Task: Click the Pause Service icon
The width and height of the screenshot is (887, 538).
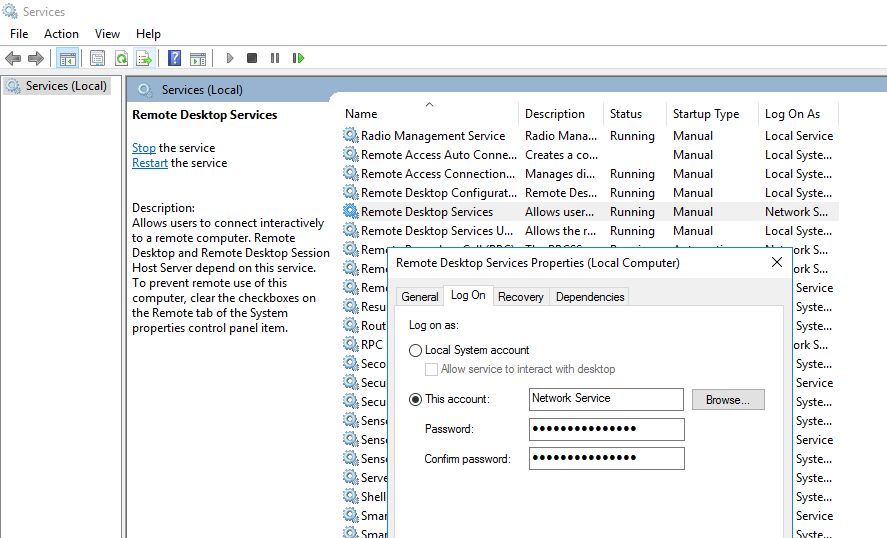Action: [275, 58]
